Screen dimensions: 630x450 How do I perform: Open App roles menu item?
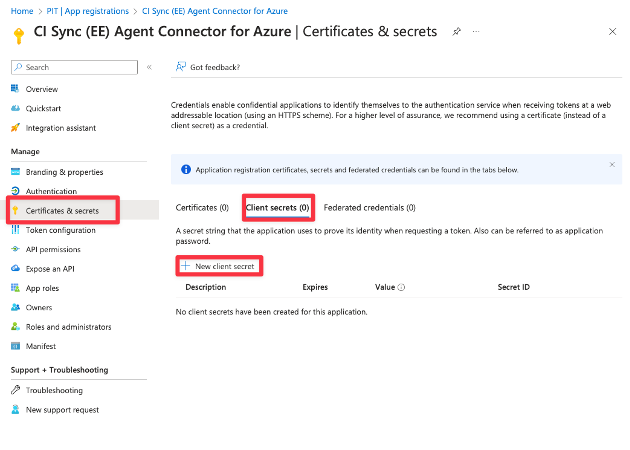click(42, 288)
